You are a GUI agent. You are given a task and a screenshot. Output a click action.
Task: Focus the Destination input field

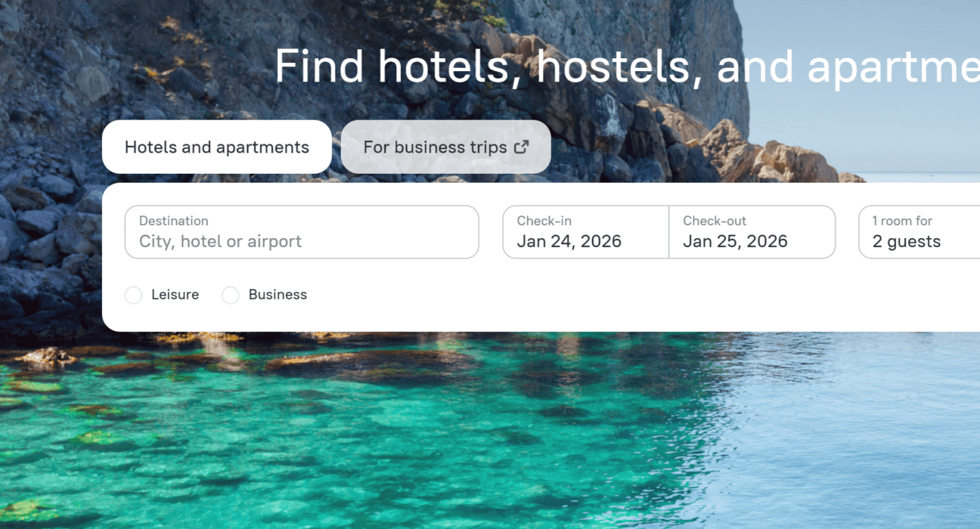(302, 232)
